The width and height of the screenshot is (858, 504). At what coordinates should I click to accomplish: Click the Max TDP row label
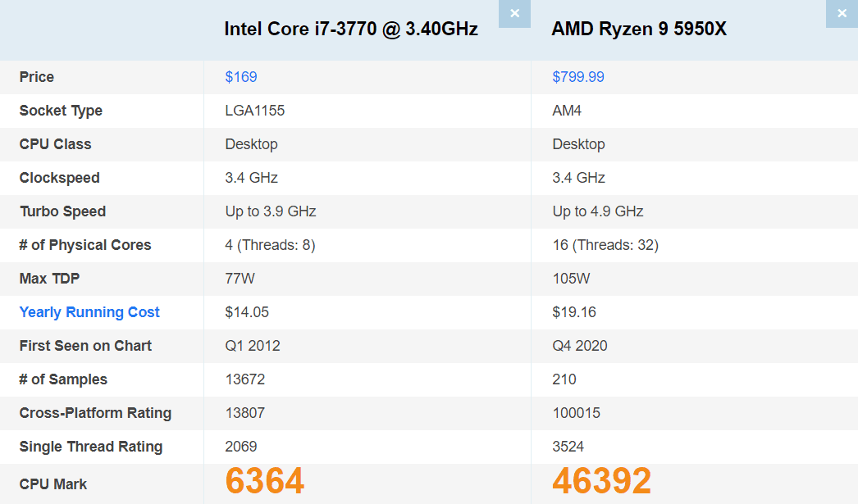50,279
